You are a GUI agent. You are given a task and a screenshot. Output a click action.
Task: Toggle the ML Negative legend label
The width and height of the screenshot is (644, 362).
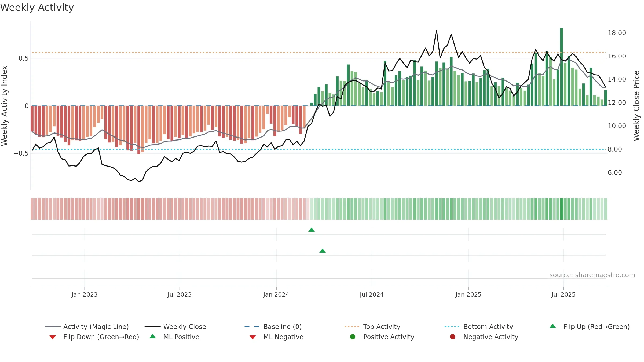click(x=283, y=337)
